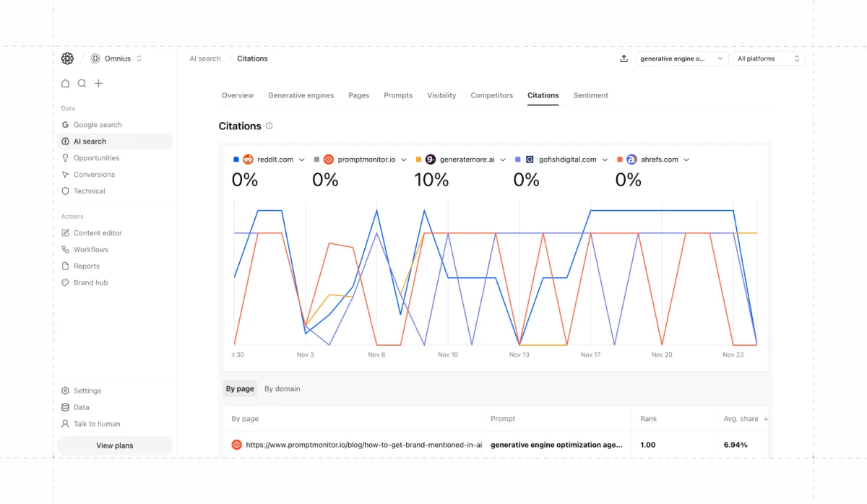
Task: Open Content editor in sidebar
Action: (x=115, y=233)
